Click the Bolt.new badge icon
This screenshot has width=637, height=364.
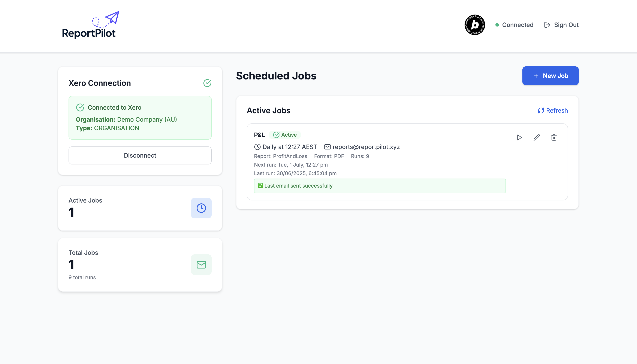coord(474,25)
